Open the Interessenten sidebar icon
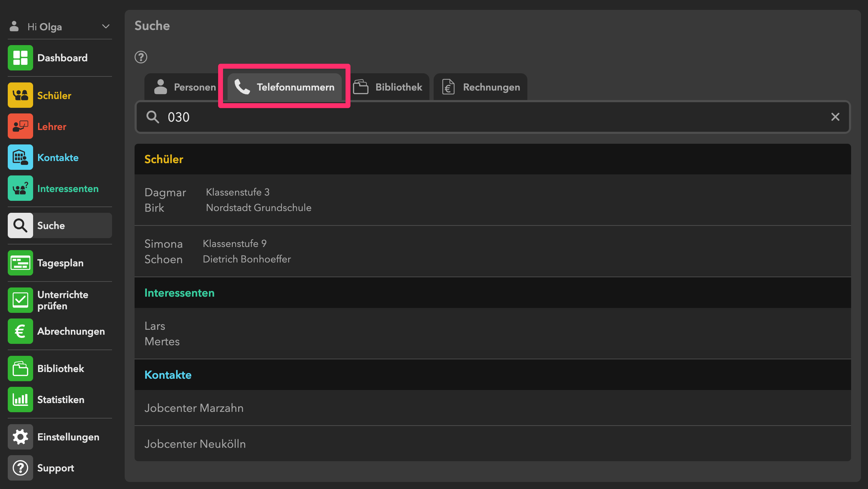The height and width of the screenshot is (489, 868). click(x=20, y=188)
